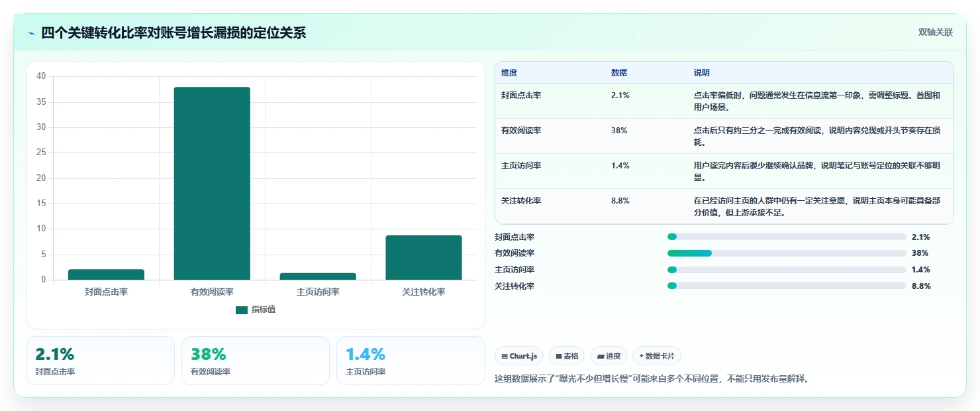The width and height of the screenshot is (980, 411).
Task: Select the 表格 tag chip
Action: pos(567,356)
